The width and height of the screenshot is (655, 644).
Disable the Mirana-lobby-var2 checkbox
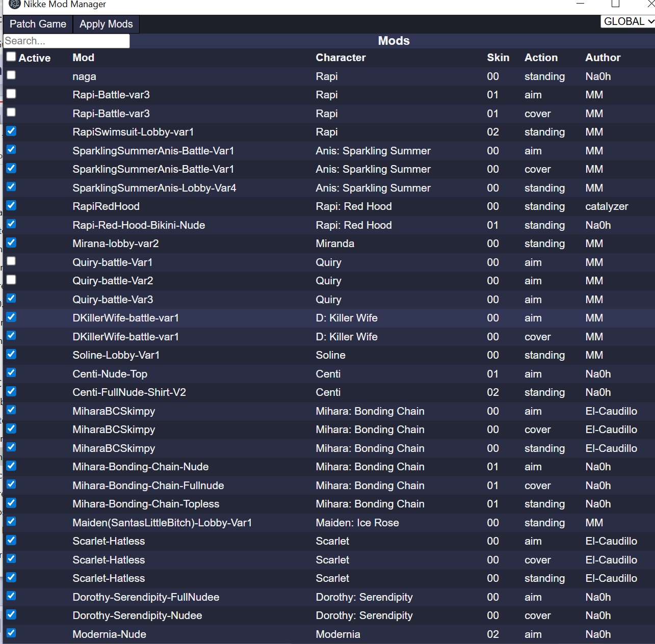click(11, 243)
